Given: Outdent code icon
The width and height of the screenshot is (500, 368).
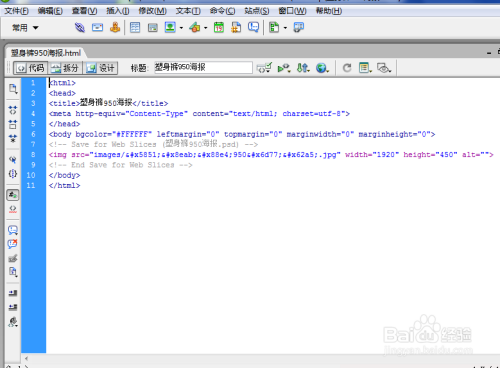Looking at the screenshot, I should 13,307.
